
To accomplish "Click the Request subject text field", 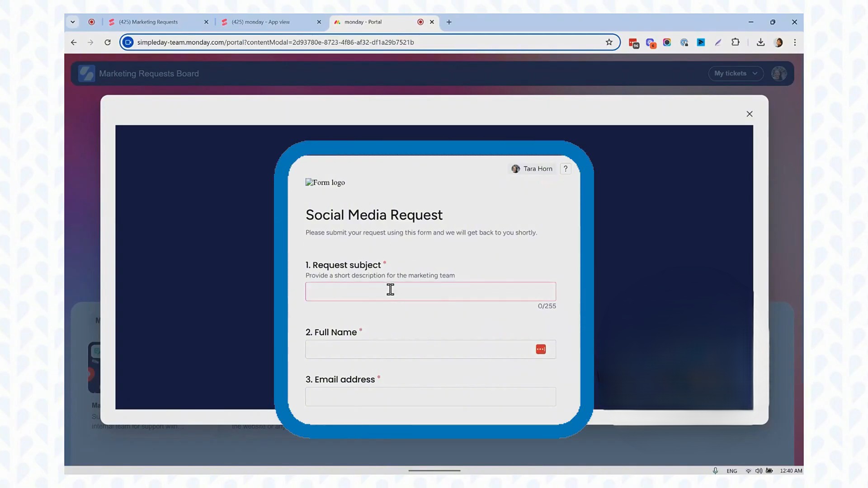I will click(x=430, y=291).
